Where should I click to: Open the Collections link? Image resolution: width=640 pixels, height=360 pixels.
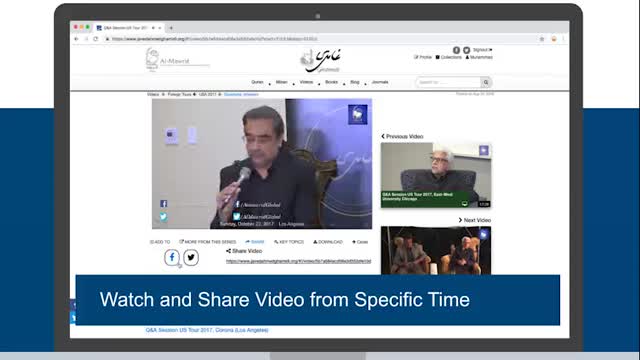449,57
